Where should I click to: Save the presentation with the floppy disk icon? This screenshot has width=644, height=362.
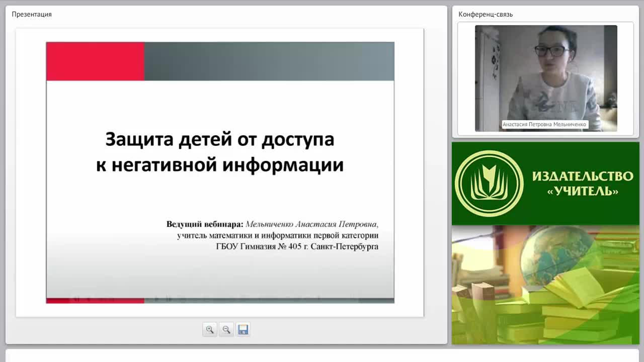point(243,330)
